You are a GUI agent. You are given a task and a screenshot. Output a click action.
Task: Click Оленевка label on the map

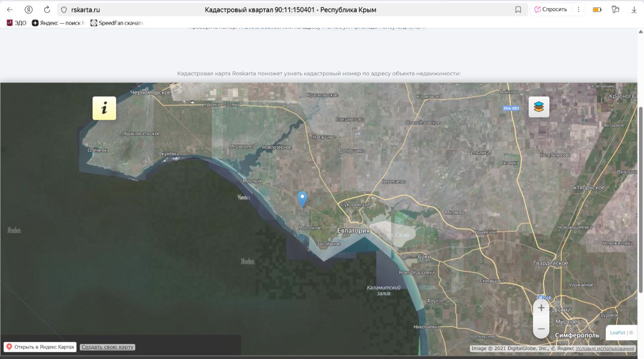pyautogui.click(x=98, y=150)
